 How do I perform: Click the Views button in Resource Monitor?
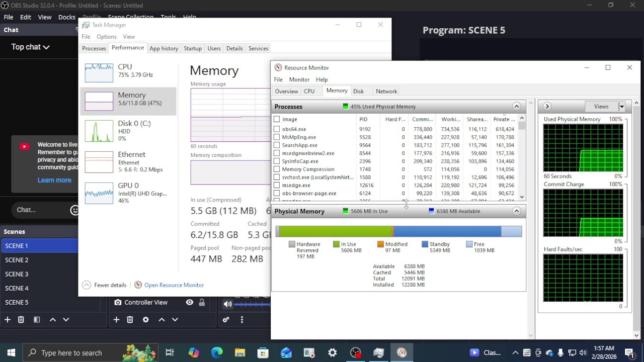point(601,107)
